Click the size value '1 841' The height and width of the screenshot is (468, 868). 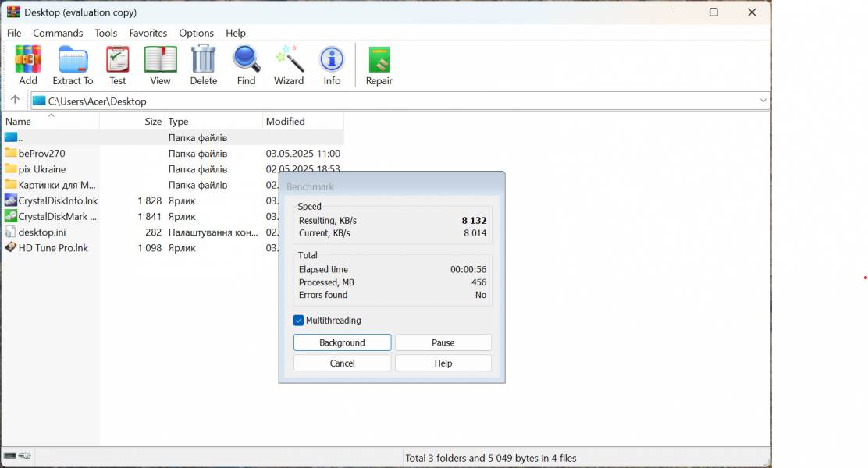pos(149,216)
